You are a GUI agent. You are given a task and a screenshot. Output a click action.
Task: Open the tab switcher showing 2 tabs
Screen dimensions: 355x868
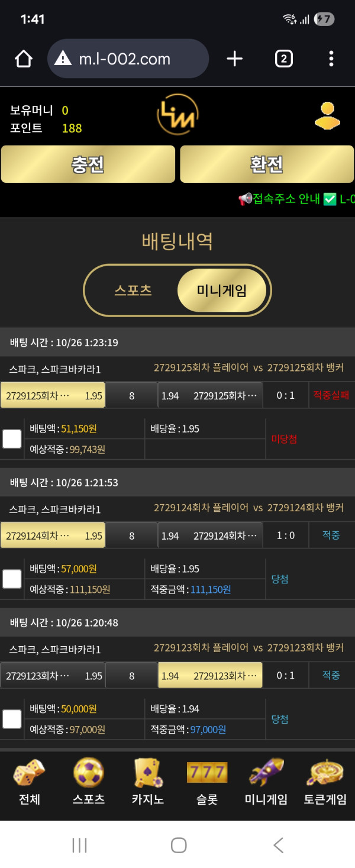283,59
